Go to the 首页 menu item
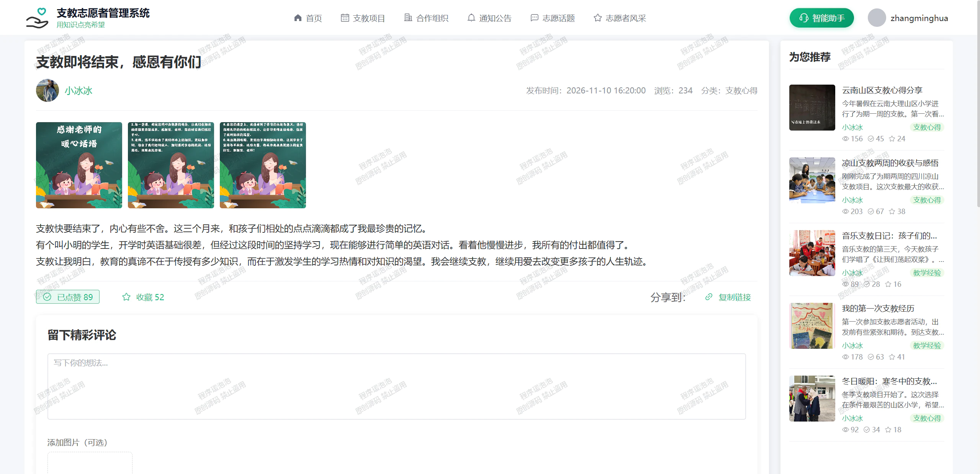 (x=308, y=18)
